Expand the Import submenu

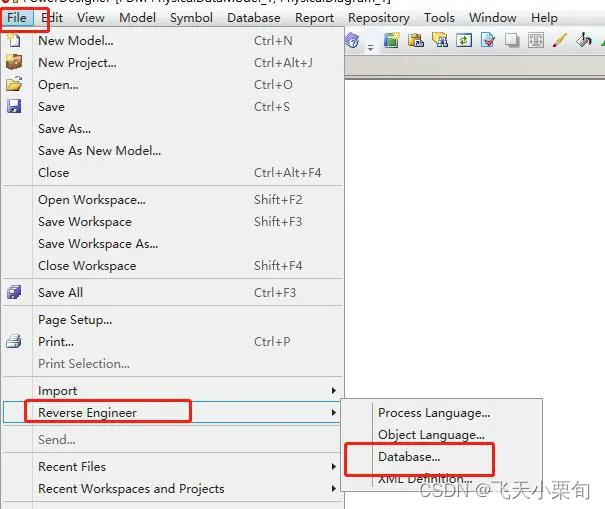pos(173,391)
